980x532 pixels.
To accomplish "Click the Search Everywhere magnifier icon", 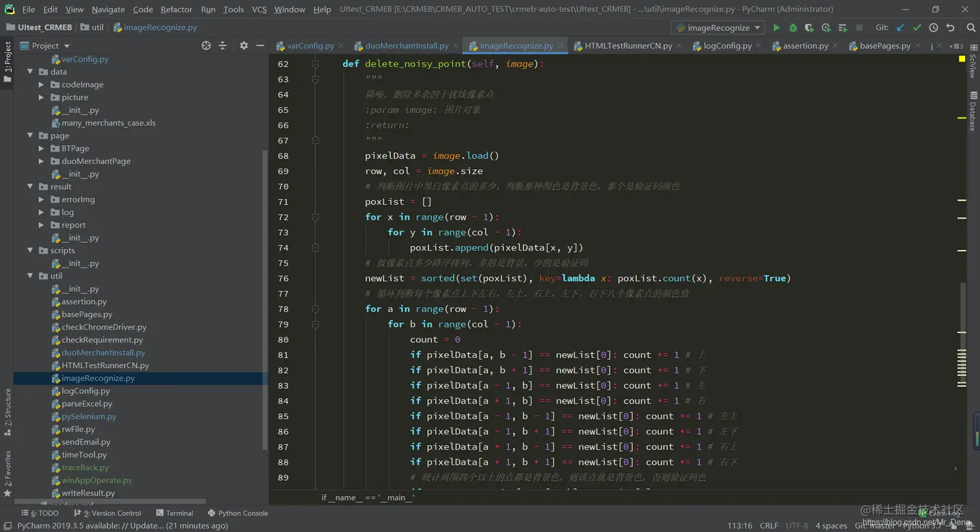I will click(970, 28).
